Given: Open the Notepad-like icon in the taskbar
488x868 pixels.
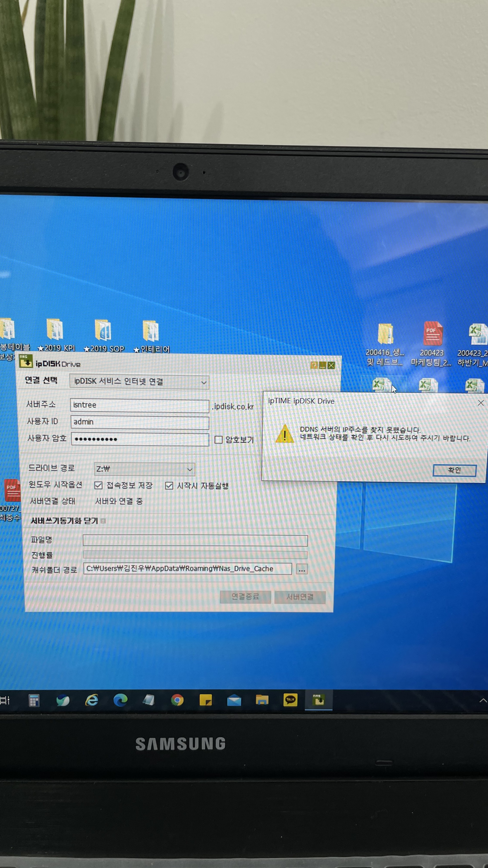Looking at the screenshot, I should 148,700.
